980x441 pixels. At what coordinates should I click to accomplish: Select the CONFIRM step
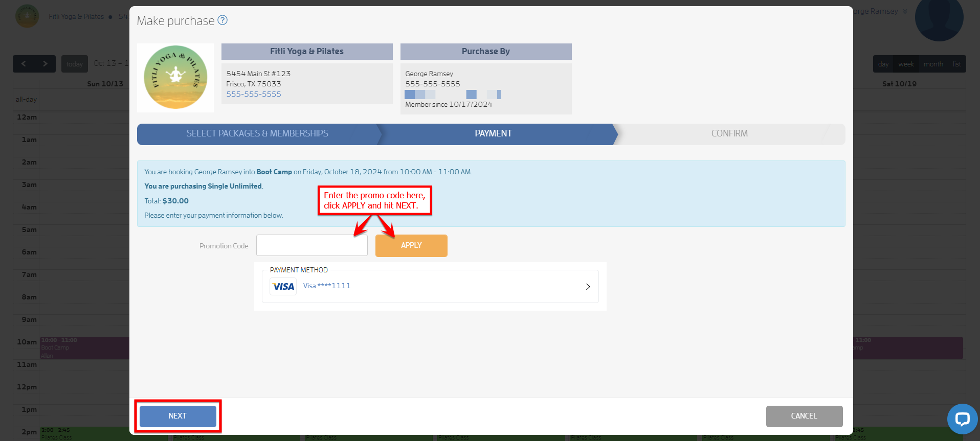point(729,134)
